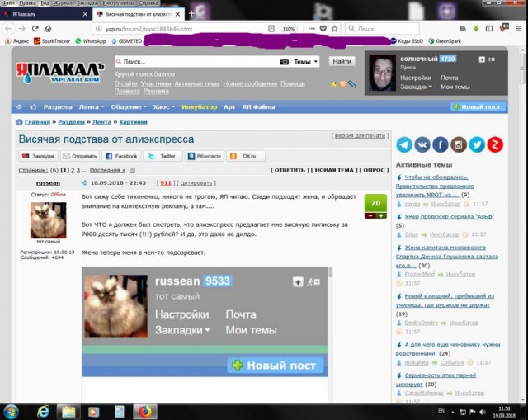The image size is (528, 420).
Task: Open the VK social icon
Action: coord(422,145)
